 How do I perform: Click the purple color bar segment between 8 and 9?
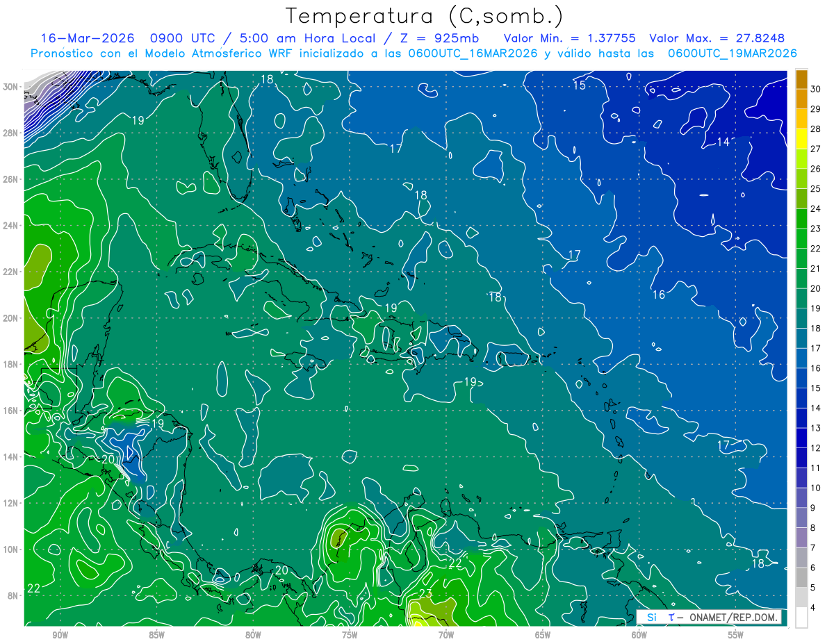click(x=801, y=518)
